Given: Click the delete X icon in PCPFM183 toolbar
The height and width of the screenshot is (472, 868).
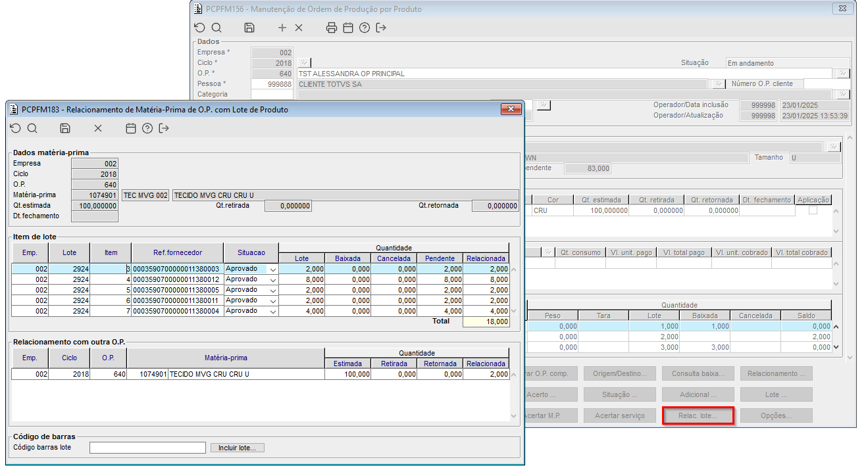Looking at the screenshot, I should click(98, 128).
